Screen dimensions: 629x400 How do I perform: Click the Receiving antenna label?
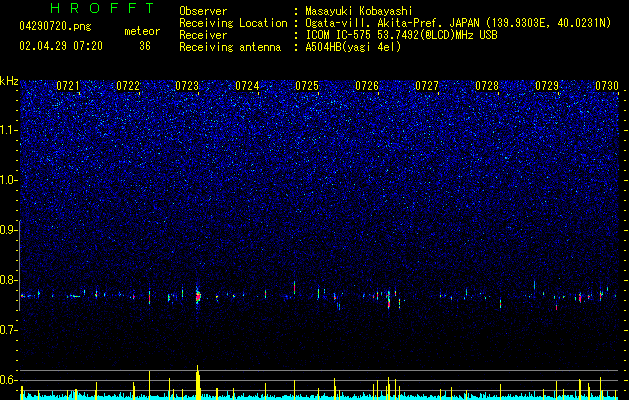pyautogui.click(x=230, y=47)
